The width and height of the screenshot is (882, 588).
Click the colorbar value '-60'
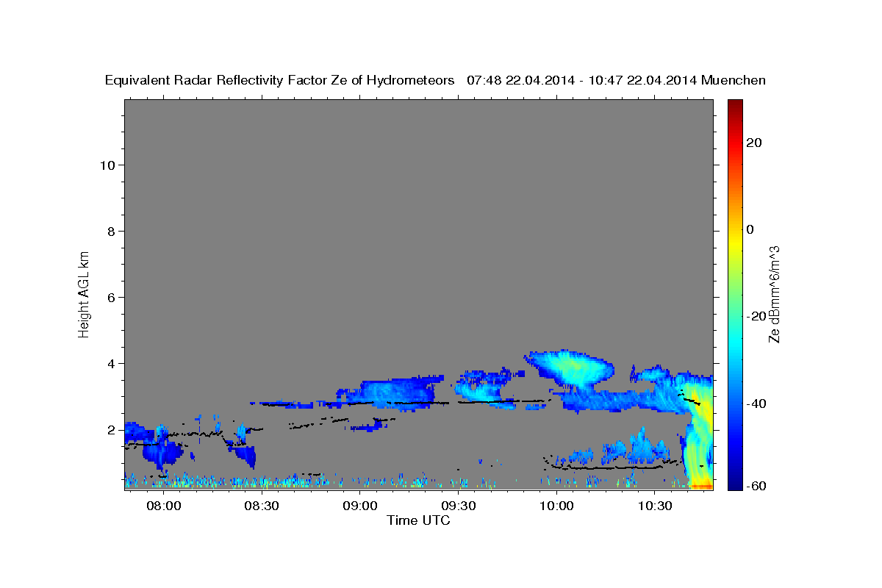[x=757, y=485]
